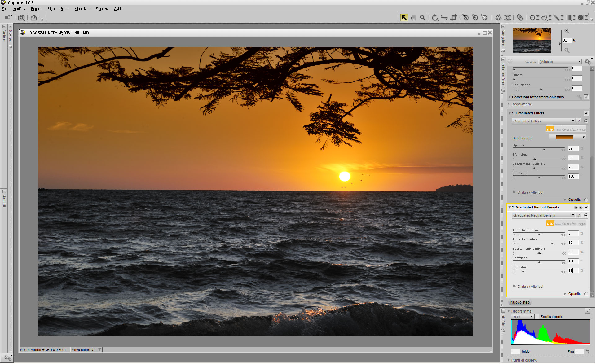Select the Direct Select arrow tool
Image resolution: width=595 pixels, height=364 pixels.
click(403, 18)
